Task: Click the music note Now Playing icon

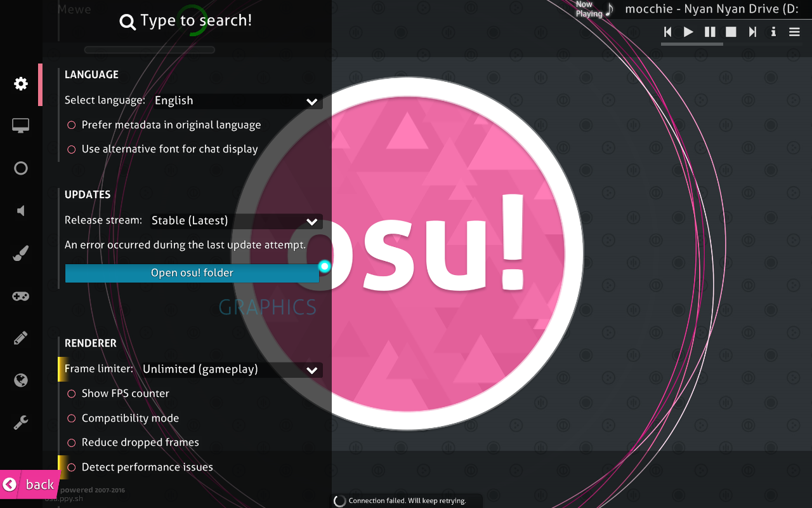Action: click(609, 10)
